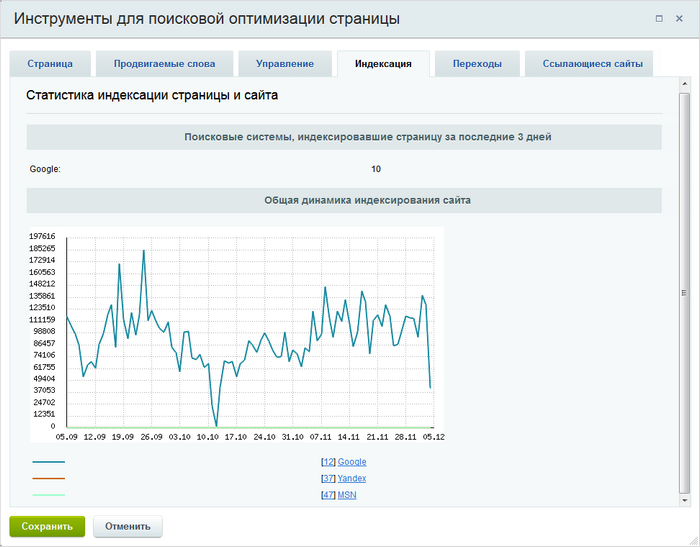Select the Управление tab
Viewport: 700px width, 547px height.
285,64
